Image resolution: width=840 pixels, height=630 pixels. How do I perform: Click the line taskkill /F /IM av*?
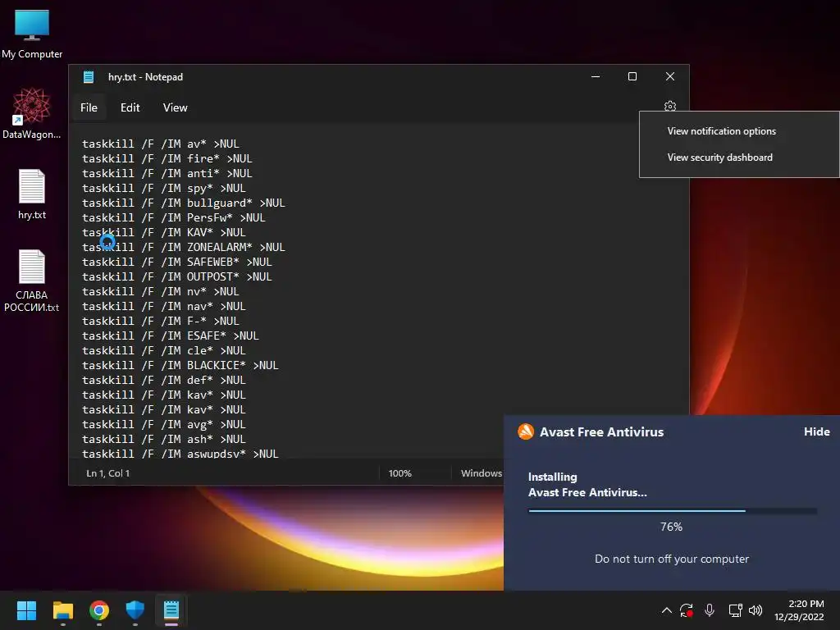click(x=161, y=144)
